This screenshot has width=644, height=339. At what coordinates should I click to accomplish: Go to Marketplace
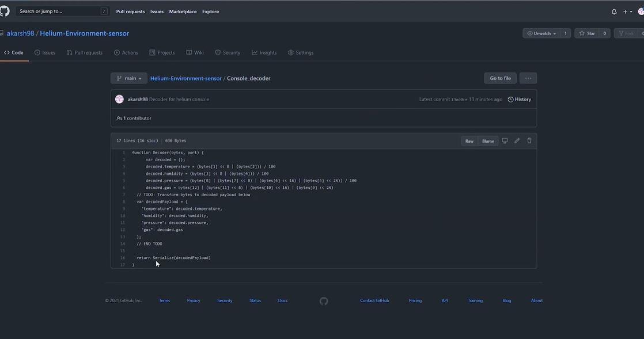[x=183, y=12]
